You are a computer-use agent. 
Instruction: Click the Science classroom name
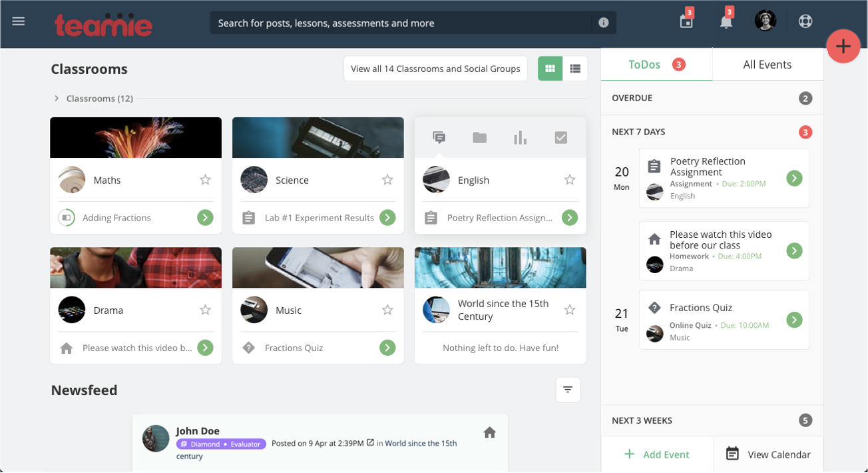(292, 180)
